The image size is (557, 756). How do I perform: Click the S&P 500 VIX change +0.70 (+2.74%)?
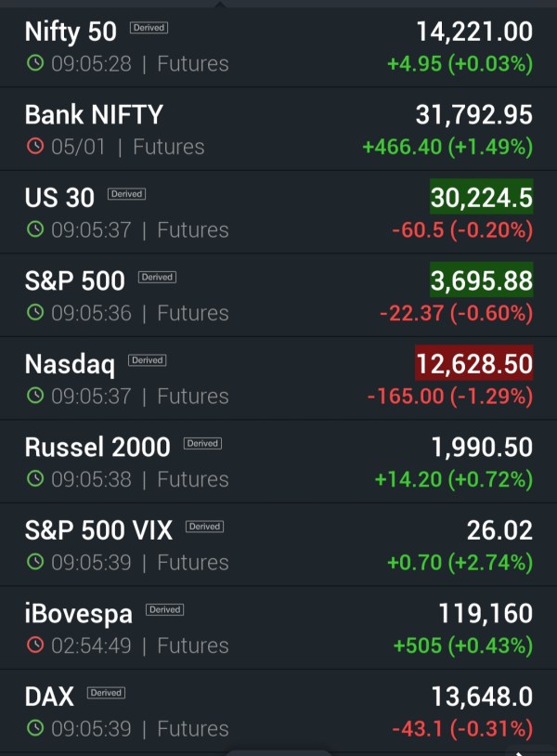453,562
